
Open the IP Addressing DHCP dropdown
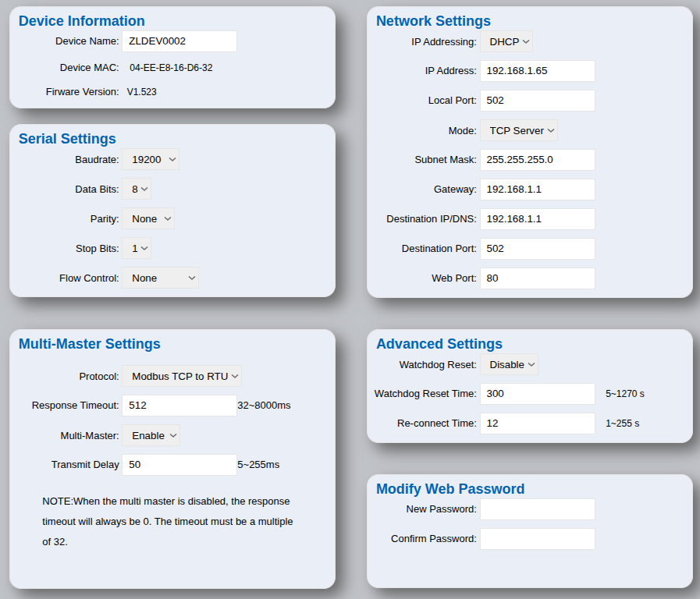(506, 41)
